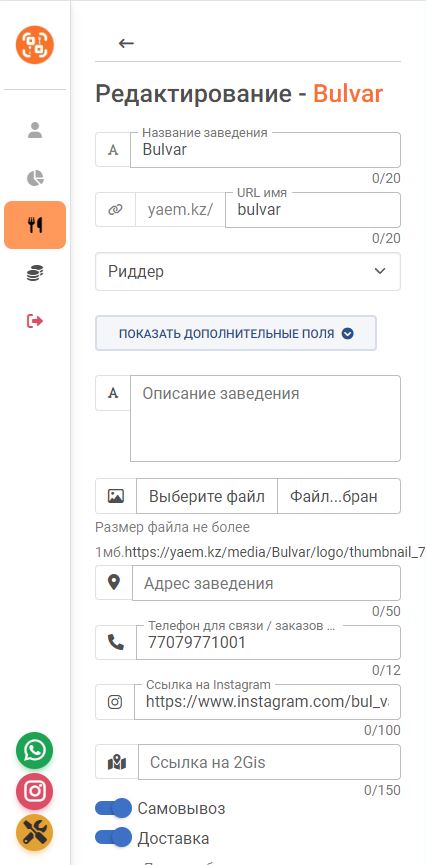The height and width of the screenshot is (865, 426).
Task: Expand Показать дополнительные поля
Action: click(236, 333)
